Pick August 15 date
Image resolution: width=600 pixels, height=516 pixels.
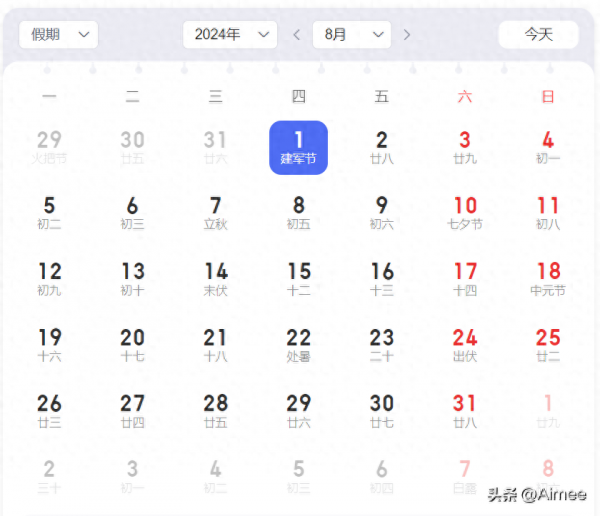[298, 279]
